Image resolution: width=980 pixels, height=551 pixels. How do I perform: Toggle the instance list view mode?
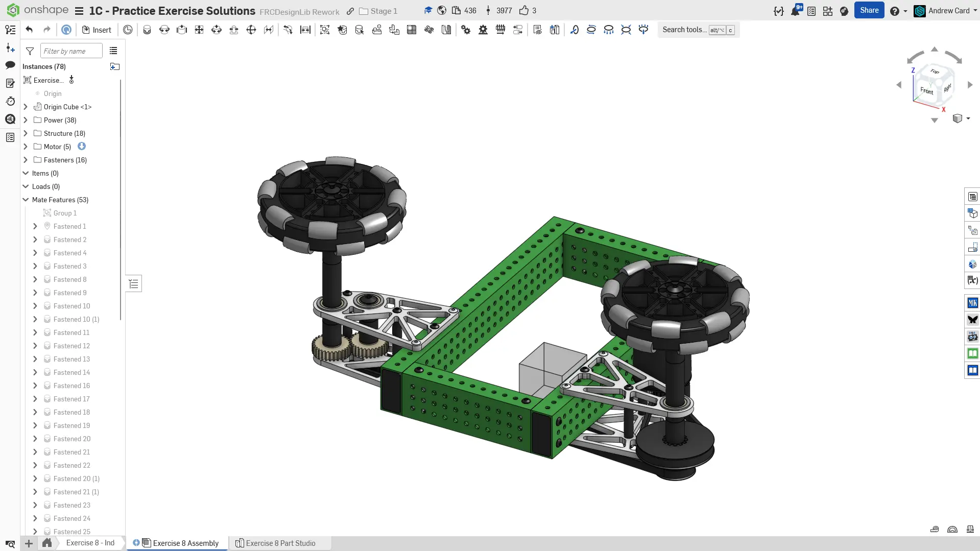[x=113, y=51]
